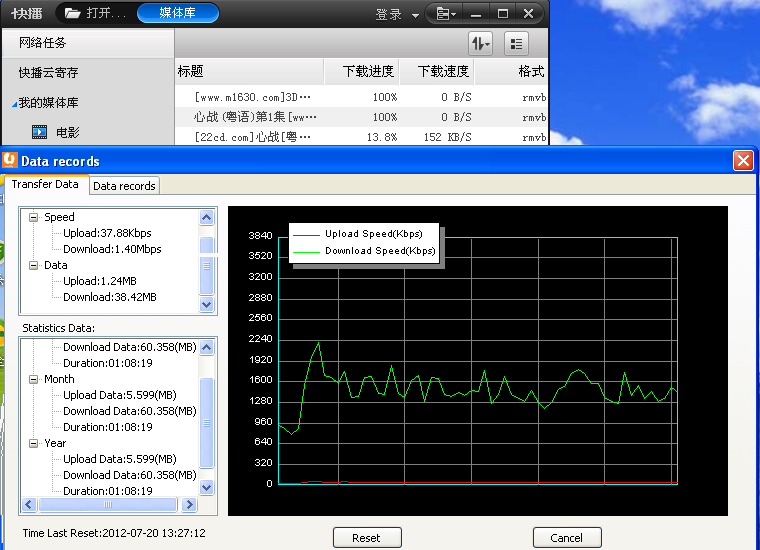Open the main menu icon in title bar
Viewport: 760px width, 550px height.
click(x=445, y=14)
